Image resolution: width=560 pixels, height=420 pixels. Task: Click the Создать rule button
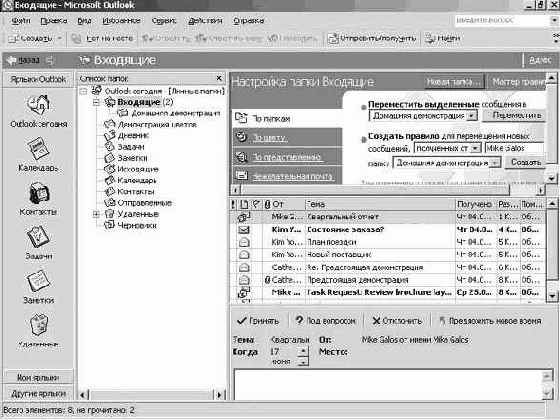[x=525, y=162]
